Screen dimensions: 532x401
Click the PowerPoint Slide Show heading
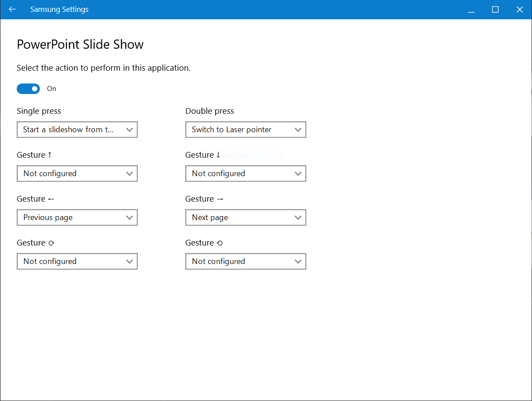coord(80,44)
